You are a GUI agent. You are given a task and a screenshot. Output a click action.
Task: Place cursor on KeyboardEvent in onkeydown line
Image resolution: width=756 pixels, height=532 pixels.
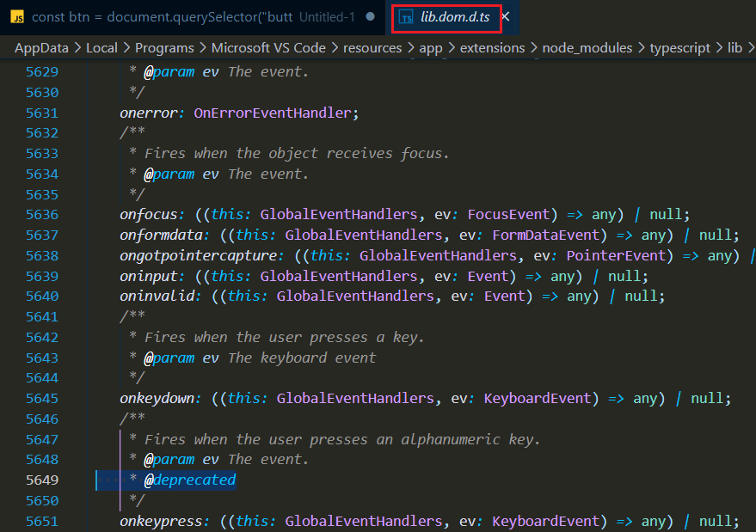[537, 398]
